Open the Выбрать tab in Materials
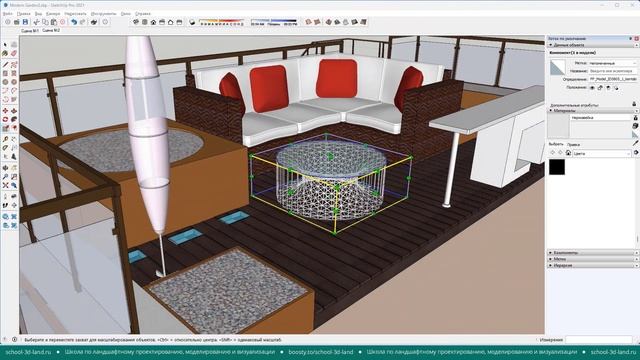The image size is (640, 360). [556, 144]
